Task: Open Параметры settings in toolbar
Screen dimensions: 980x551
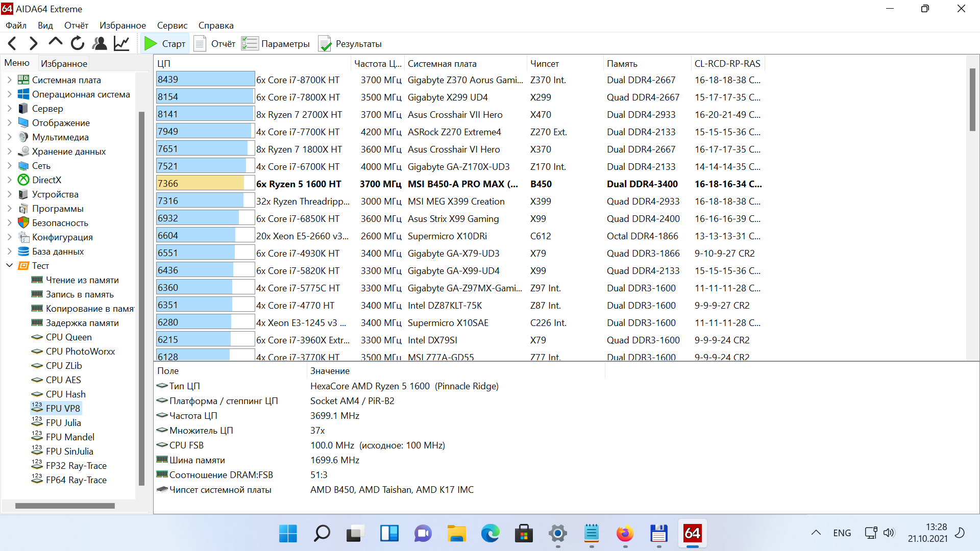Action: pos(276,44)
